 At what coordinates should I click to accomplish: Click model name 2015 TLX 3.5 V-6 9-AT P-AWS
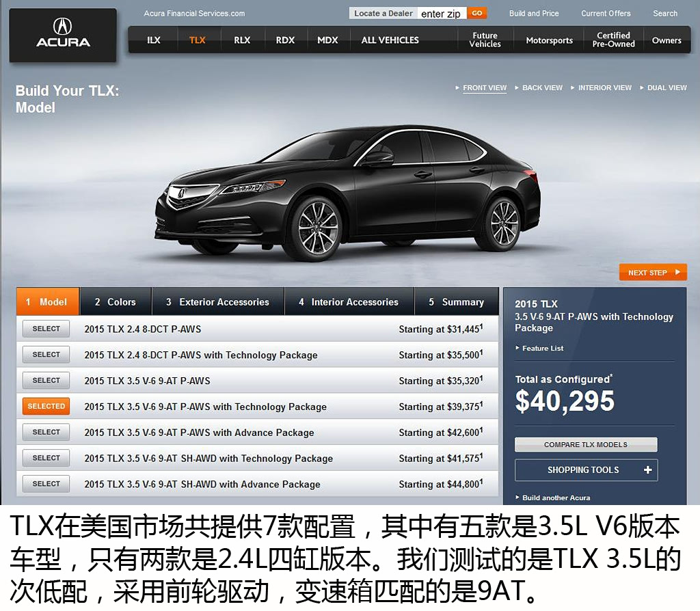148,381
